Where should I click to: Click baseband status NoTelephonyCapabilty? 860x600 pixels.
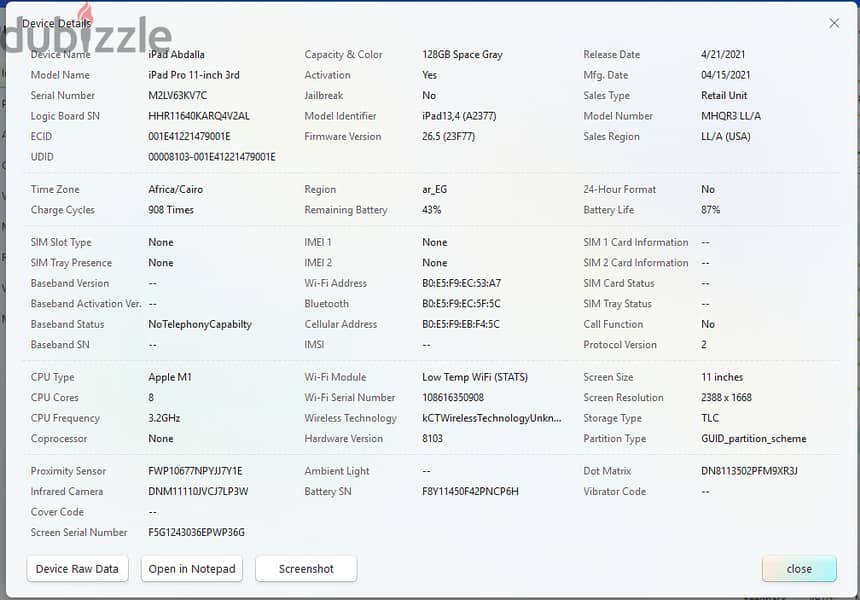point(200,325)
